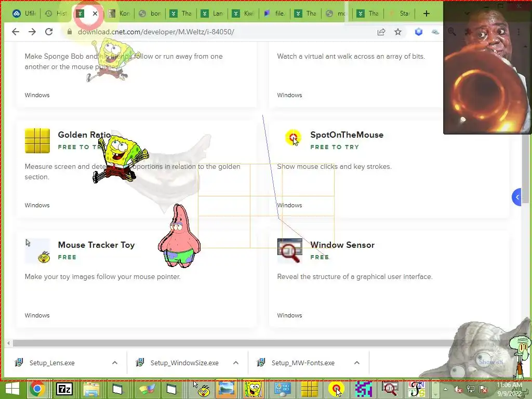Screen dimensions: 532x399
Task: Click the taskbar clock showing 11:06 AM
Action: [x=510, y=389]
